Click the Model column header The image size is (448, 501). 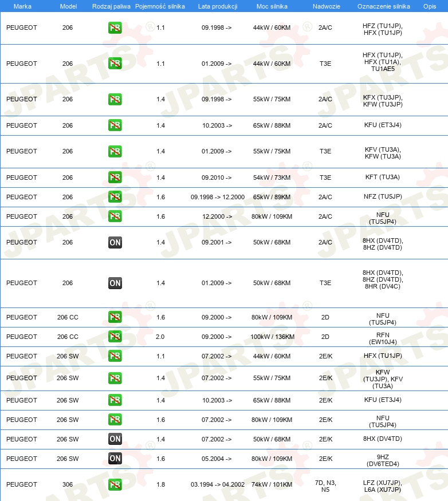68,6
